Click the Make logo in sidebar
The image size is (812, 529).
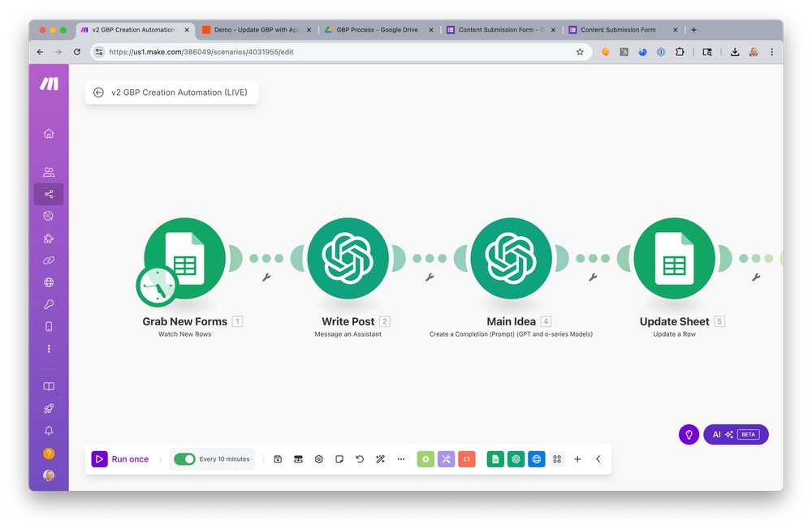(50, 84)
